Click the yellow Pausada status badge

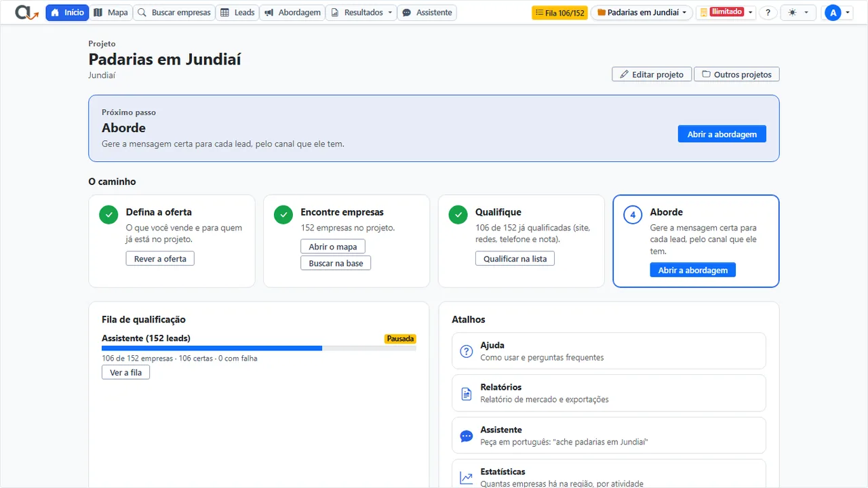tap(400, 339)
